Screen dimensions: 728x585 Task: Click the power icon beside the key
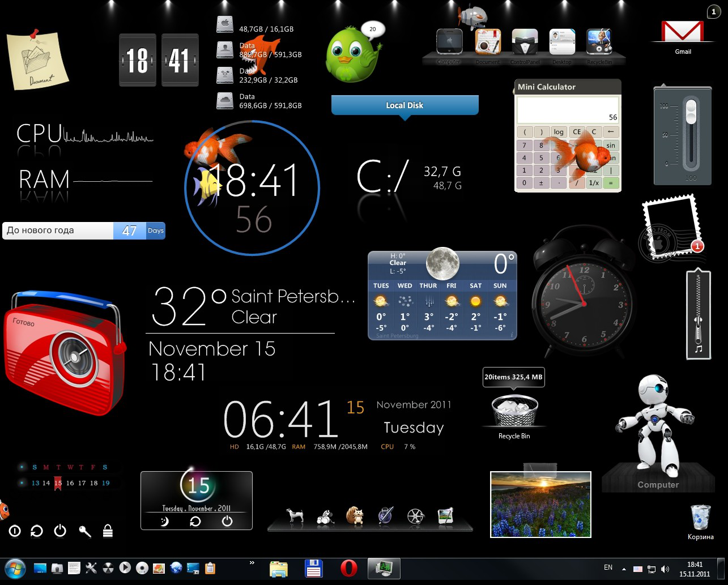point(60,531)
